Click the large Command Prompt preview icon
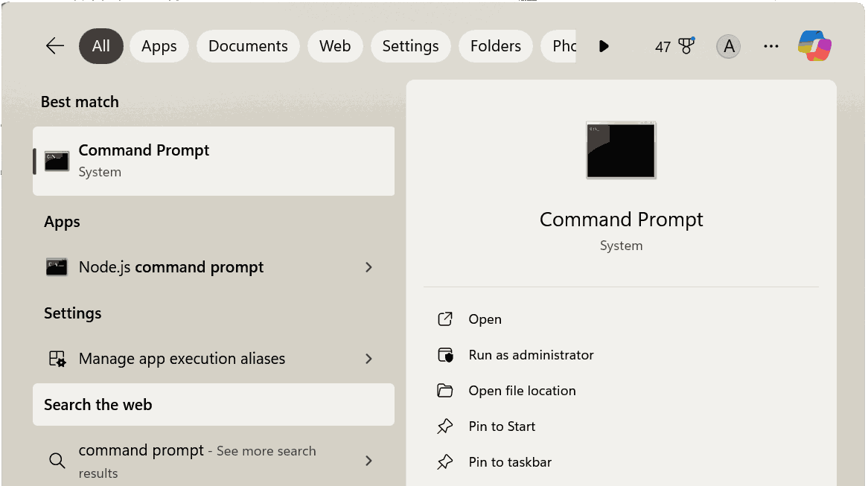Screen dimensions: 868x486 621,150
